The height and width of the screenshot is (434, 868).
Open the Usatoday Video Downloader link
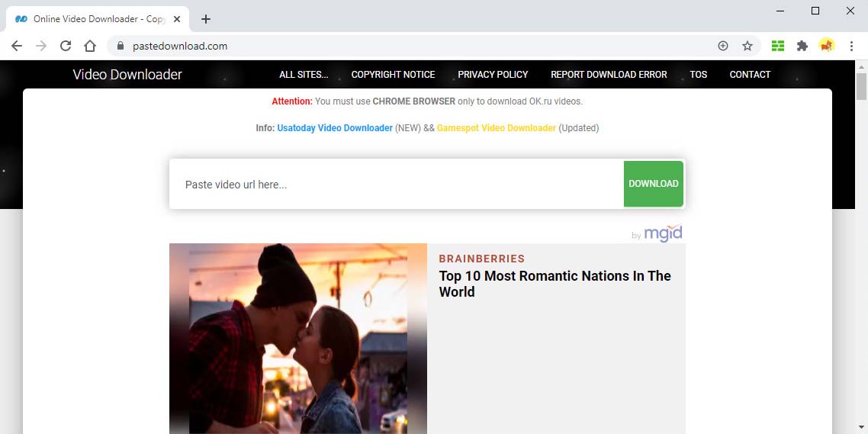point(335,128)
